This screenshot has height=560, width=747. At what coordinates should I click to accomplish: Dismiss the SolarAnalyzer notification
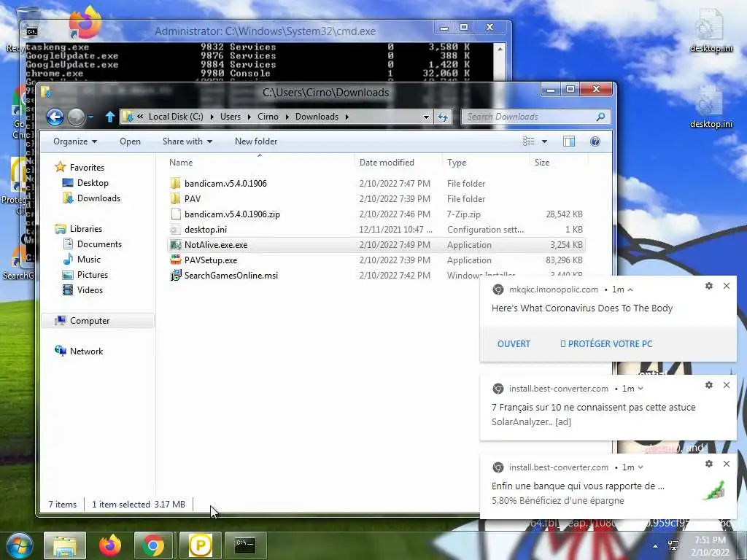pos(727,385)
